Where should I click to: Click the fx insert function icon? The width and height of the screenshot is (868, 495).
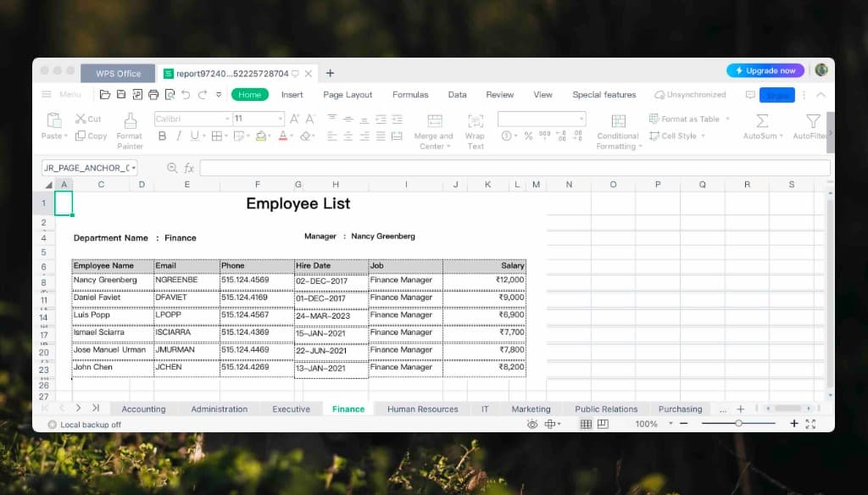(x=189, y=168)
